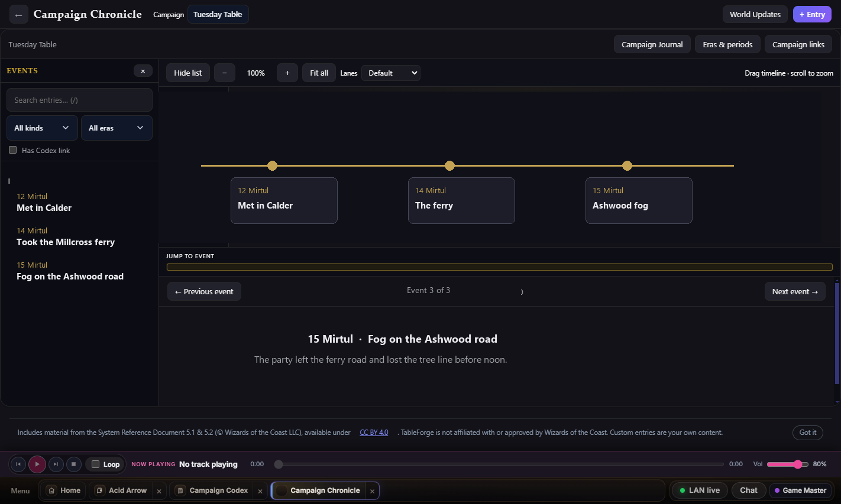Image resolution: width=841 pixels, height=504 pixels.
Task: Open Eras & periods
Action: 727,44
